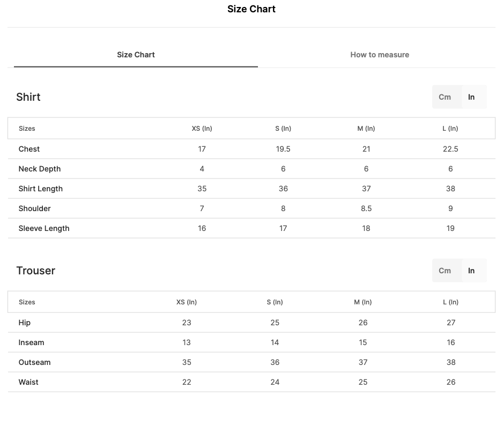
Task: Click the Hip value 23 for XS
Action: (187, 323)
